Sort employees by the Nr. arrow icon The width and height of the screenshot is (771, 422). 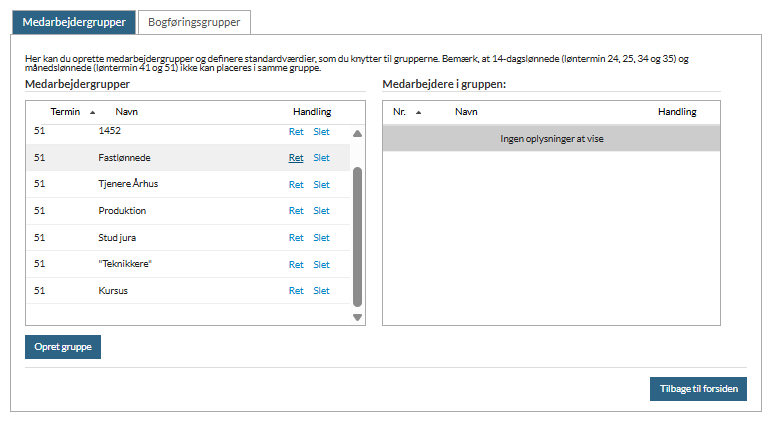[x=418, y=113]
